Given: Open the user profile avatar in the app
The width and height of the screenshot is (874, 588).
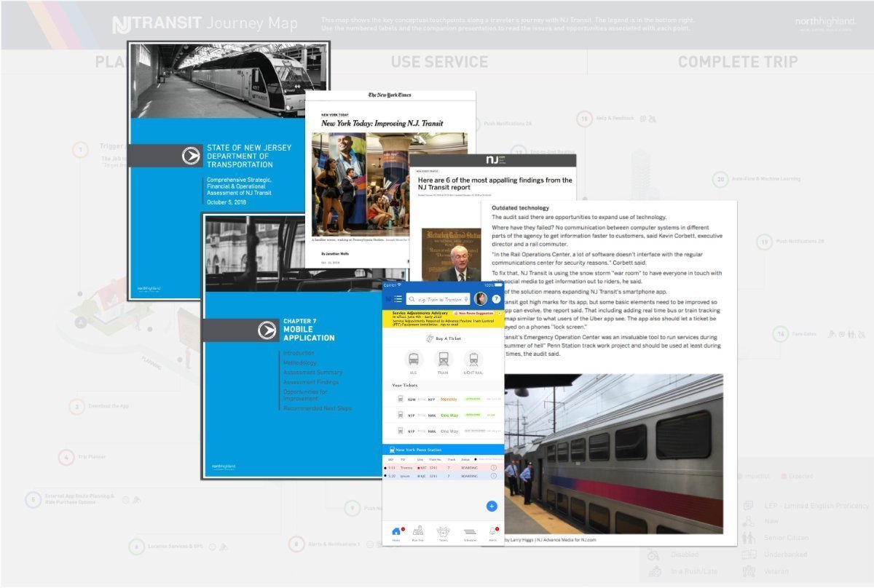Looking at the screenshot, I should (481, 298).
